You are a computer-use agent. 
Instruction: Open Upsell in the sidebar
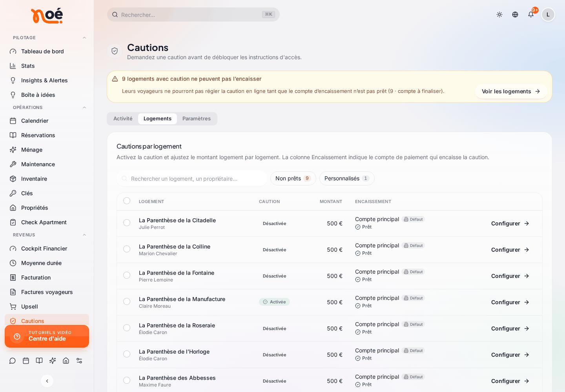pos(47,307)
